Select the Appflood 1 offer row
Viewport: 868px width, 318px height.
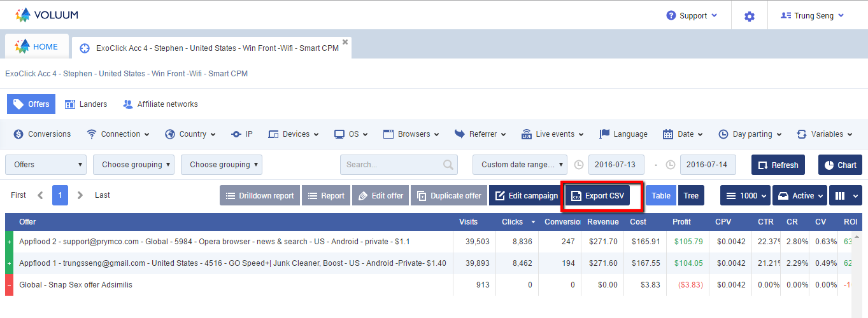point(429,263)
